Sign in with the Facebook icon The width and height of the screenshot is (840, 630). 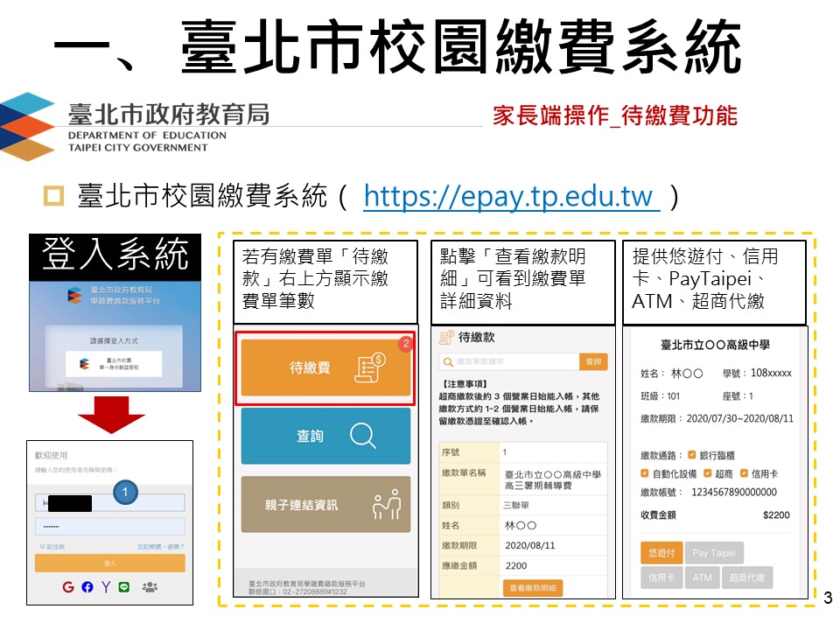coord(87,587)
